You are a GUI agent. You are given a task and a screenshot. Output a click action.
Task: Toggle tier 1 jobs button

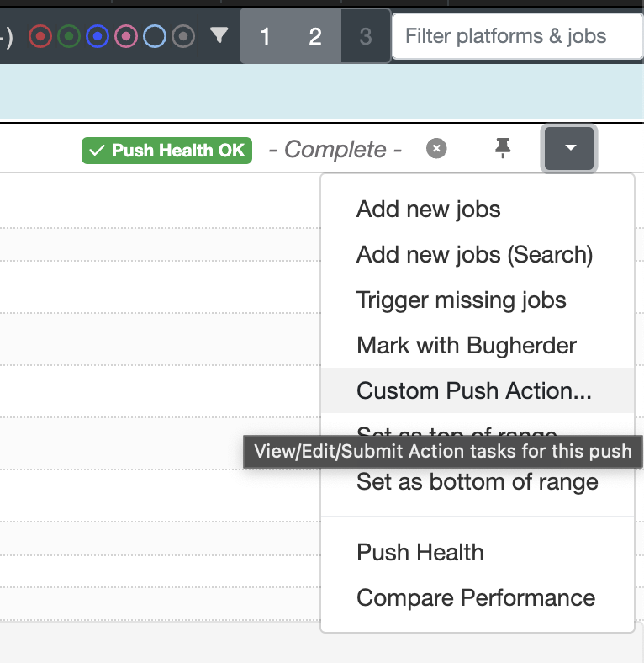pos(265,36)
